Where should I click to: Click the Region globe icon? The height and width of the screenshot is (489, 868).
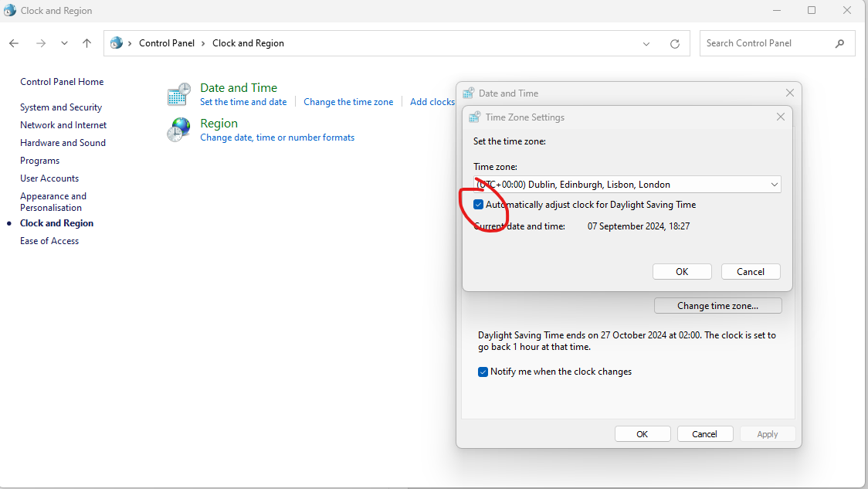(178, 129)
